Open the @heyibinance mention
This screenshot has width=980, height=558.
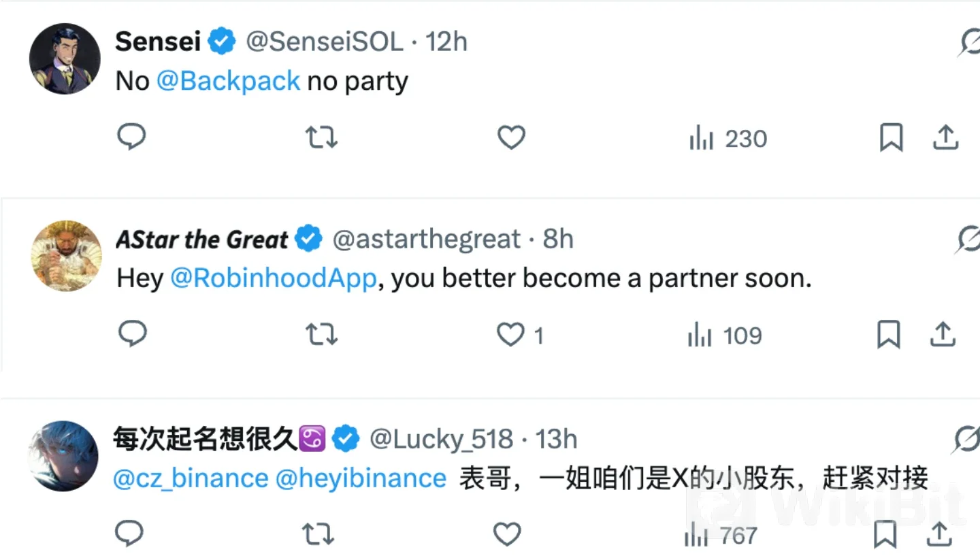tap(361, 478)
